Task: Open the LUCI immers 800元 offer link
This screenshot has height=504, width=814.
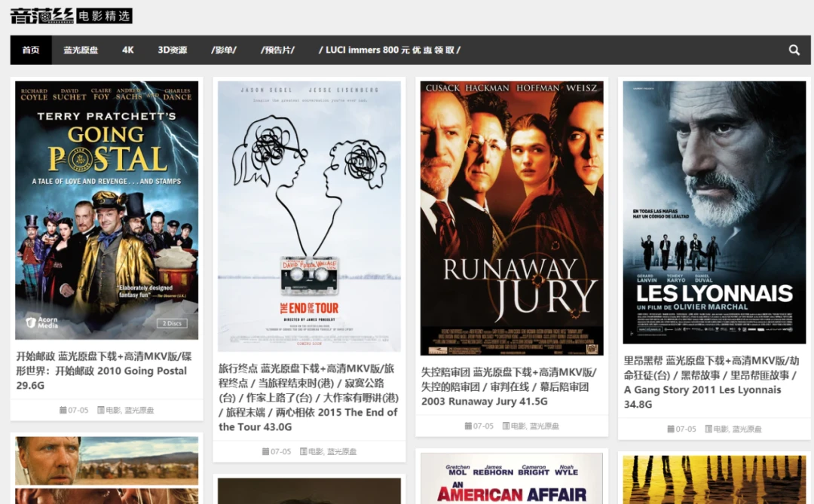Action: (390, 50)
